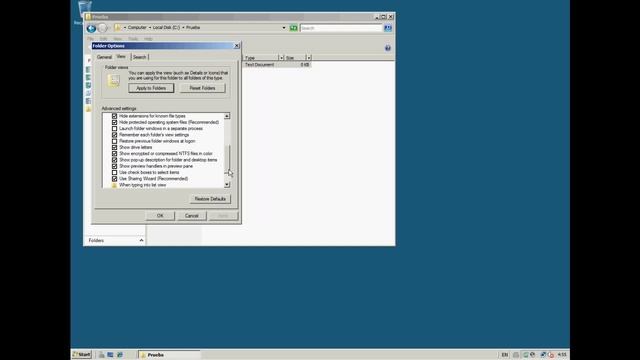Click the Back arrow in Explorer window
Screen dimensions: 640x360
(91, 28)
